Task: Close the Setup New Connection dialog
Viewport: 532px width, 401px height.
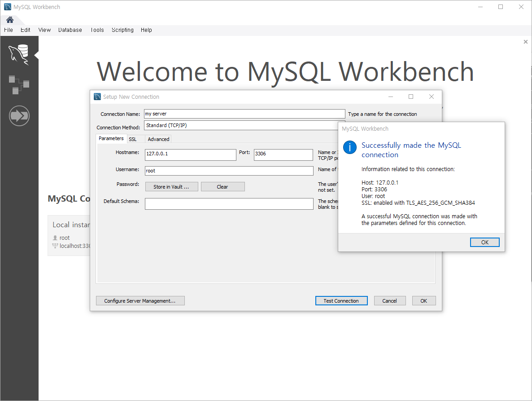Action: (431, 97)
